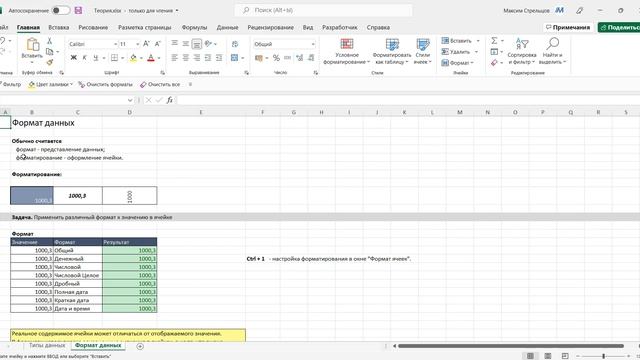This screenshot has height=360, width=640.
Task: Open the Формулы ribbon tab
Action: pyautogui.click(x=194, y=27)
